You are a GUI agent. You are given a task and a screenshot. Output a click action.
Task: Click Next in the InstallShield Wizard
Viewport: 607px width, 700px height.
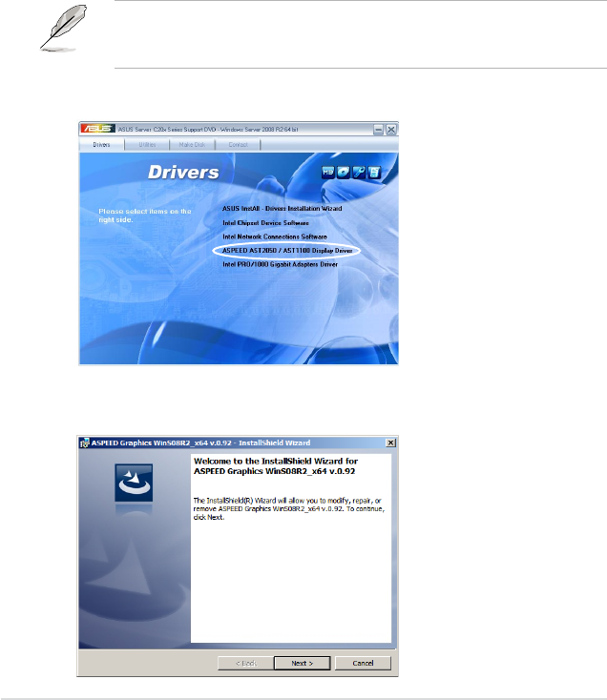click(302, 663)
